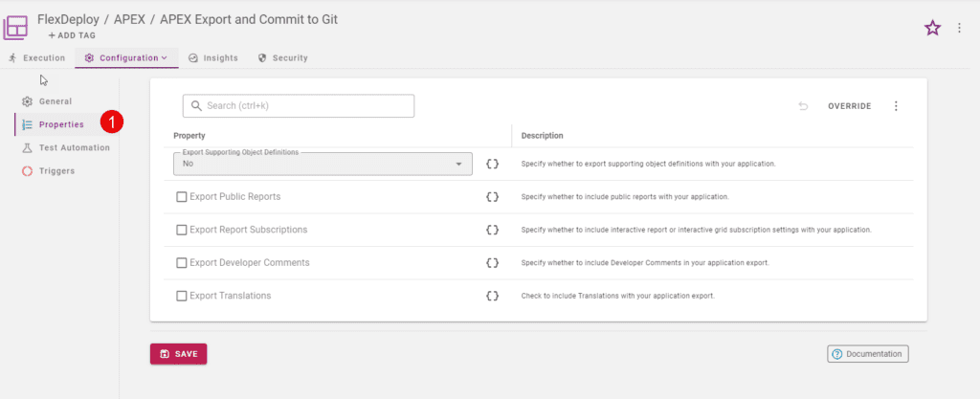Click description text about Translations export
This screenshot has width=980, height=399.
617,296
